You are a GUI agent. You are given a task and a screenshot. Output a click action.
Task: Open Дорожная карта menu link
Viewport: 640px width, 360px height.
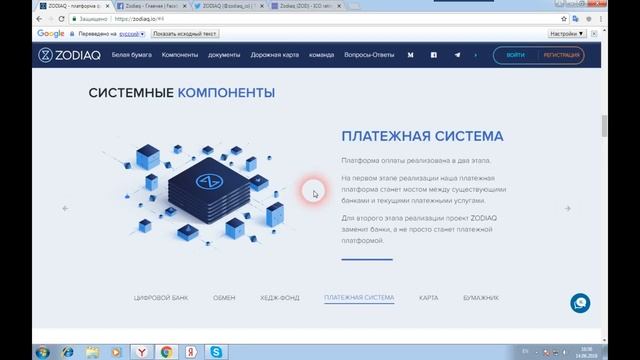click(275, 55)
